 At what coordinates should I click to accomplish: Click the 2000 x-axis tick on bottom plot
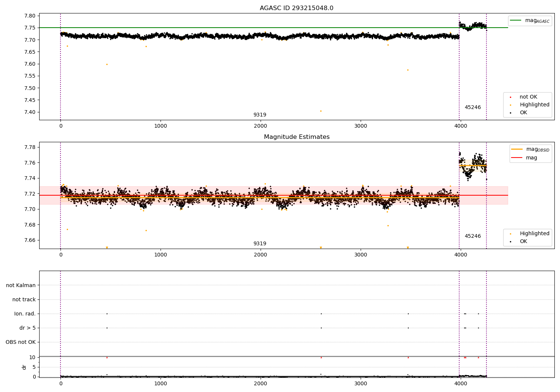(260, 383)
